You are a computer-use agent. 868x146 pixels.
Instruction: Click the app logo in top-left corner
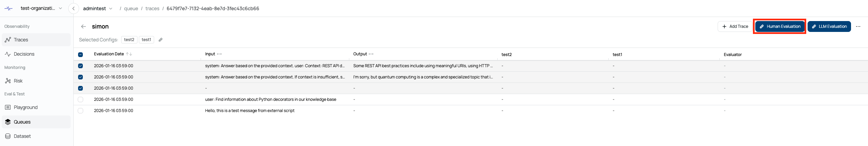(x=9, y=8)
